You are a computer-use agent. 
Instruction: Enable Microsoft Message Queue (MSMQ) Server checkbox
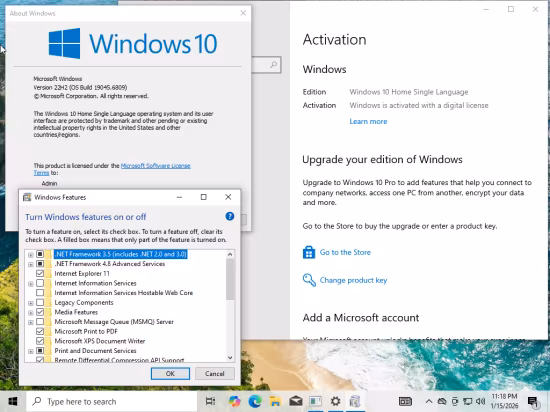[40, 322]
